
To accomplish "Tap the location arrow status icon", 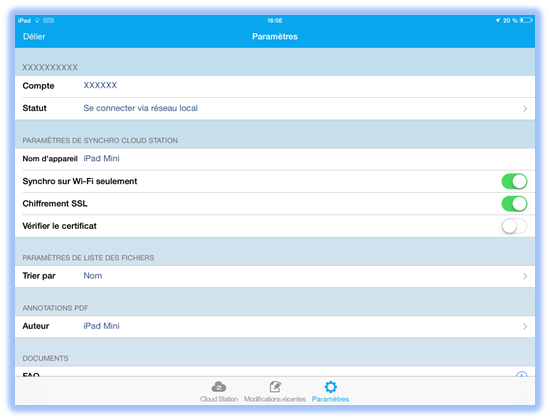I will tap(497, 20).
